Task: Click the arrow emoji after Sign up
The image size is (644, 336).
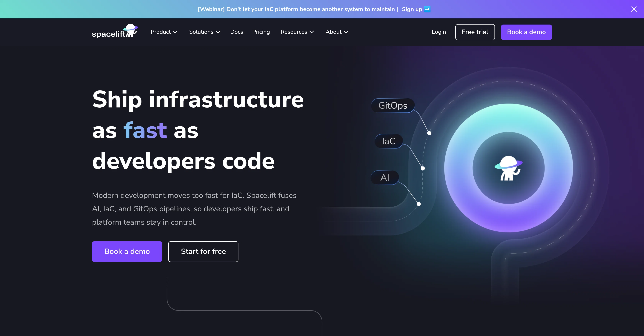Action: click(427, 9)
